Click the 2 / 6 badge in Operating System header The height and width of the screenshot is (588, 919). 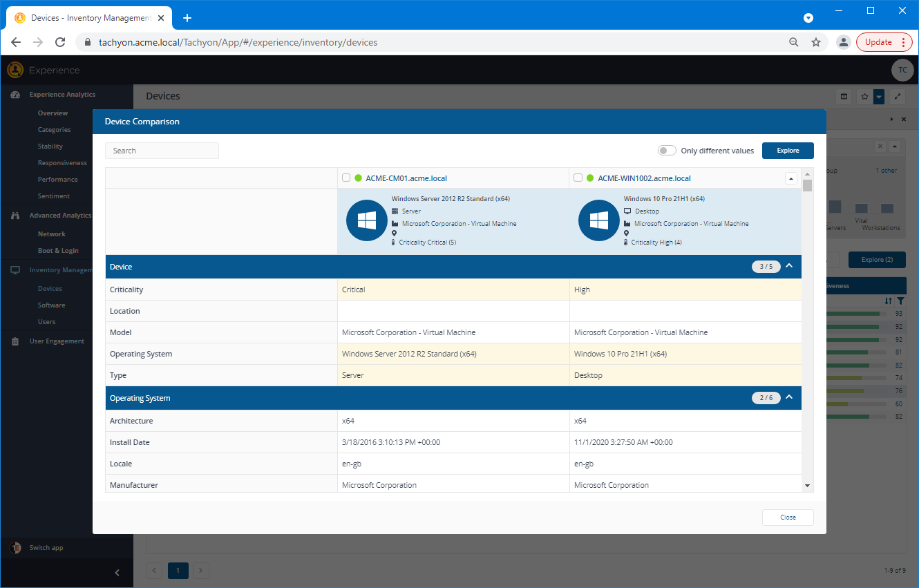[766, 398]
